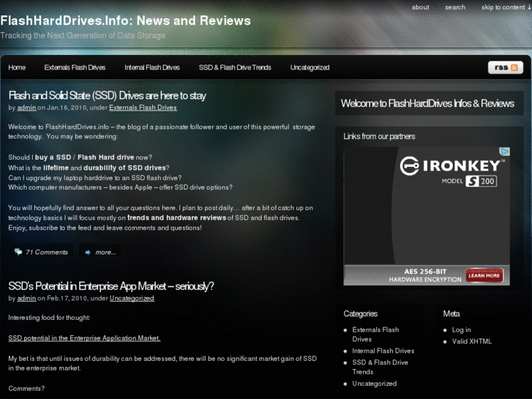
Task: Open 'Flash and Solid State (SSD) Drives' post title
Action: (x=107, y=95)
